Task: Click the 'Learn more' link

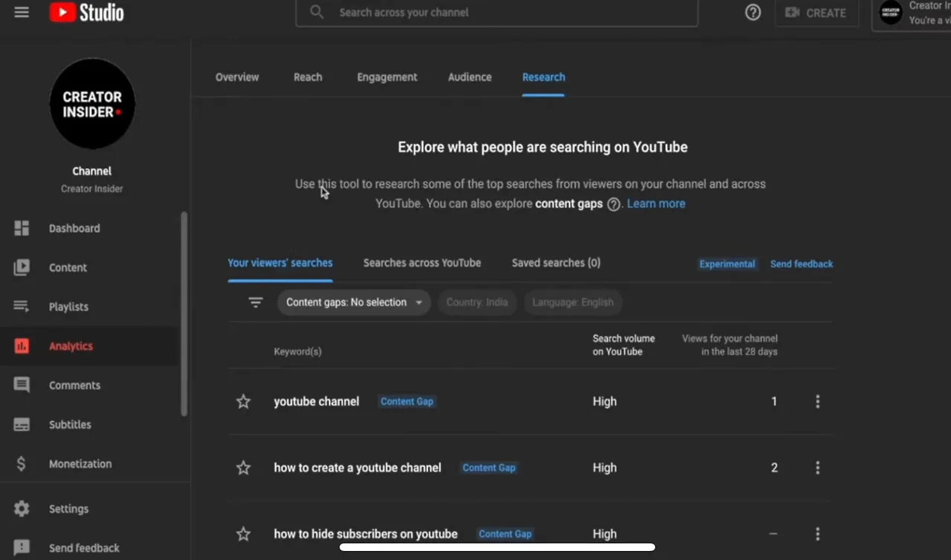Action: (x=656, y=203)
